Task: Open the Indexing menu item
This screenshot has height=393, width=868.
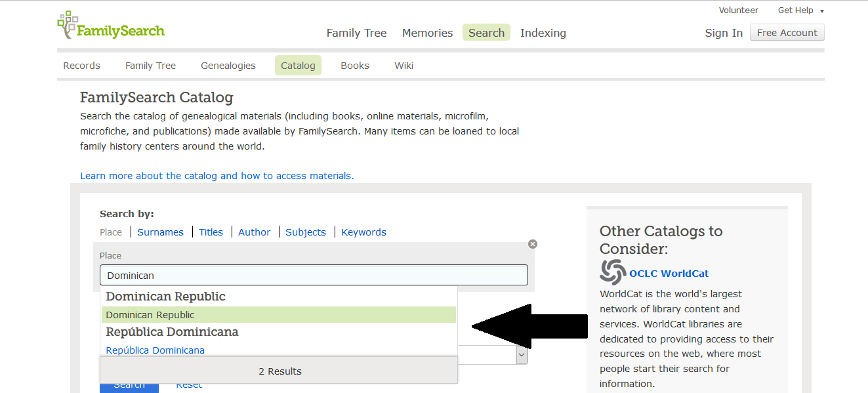Action: tap(543, 33)
